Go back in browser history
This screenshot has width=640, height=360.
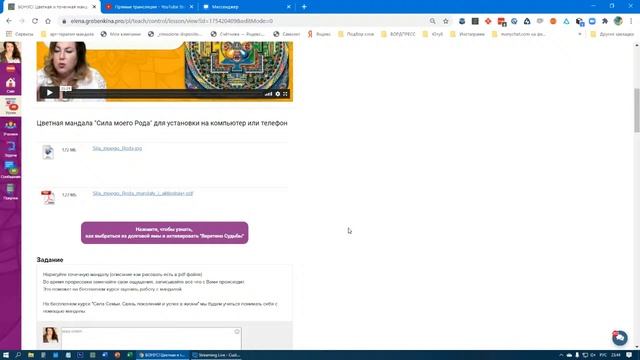point(9,21)
